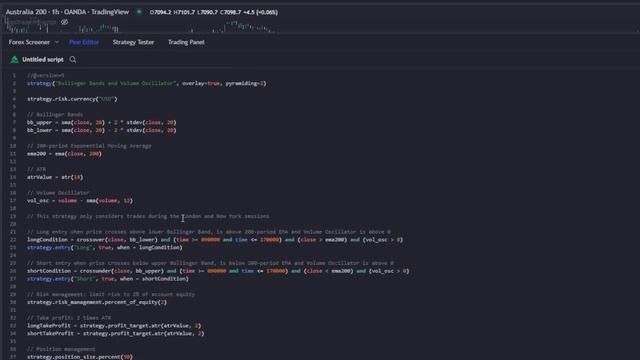Open the script search magnifier icon
The height and width of the screenshot is (360, 640).
pos(73,60)
